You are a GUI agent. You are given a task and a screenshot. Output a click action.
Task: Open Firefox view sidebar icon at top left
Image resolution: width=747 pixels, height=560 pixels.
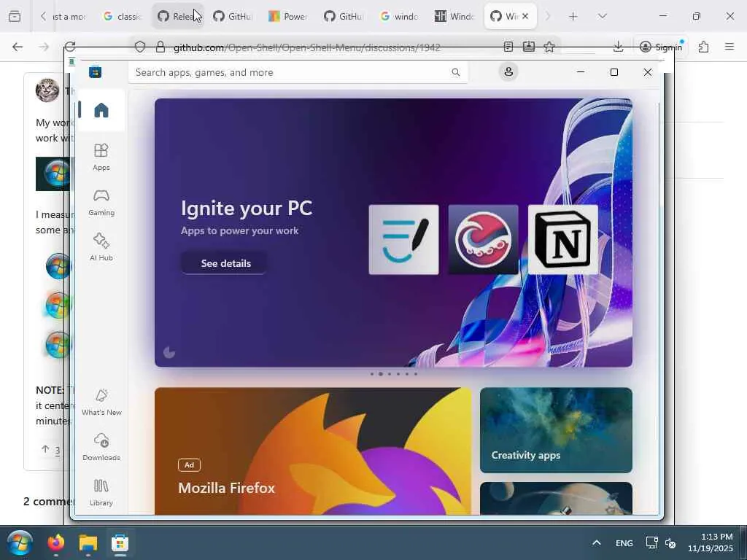coord(15,17)
